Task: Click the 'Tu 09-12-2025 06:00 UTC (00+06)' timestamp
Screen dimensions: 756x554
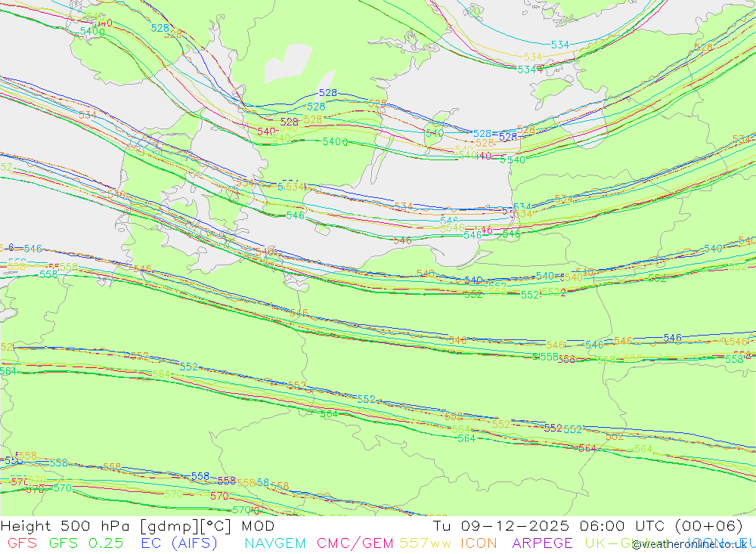Action: pos(587,526)
